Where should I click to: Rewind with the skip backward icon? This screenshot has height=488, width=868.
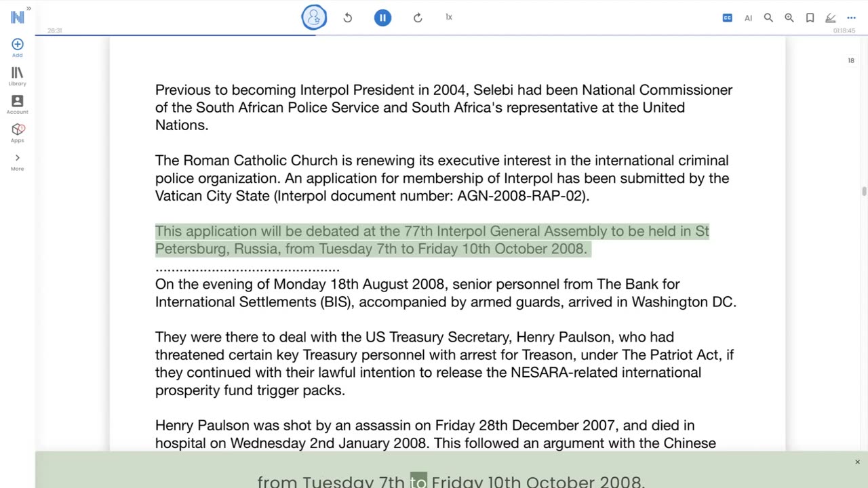pos(348,18)
